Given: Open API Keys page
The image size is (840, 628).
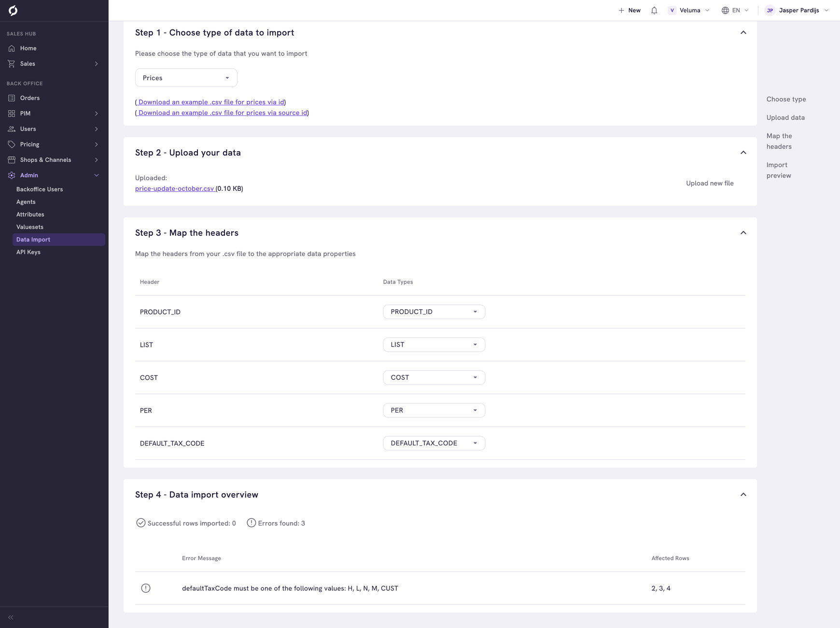Looking at the screenshot, I should point(28,252).
